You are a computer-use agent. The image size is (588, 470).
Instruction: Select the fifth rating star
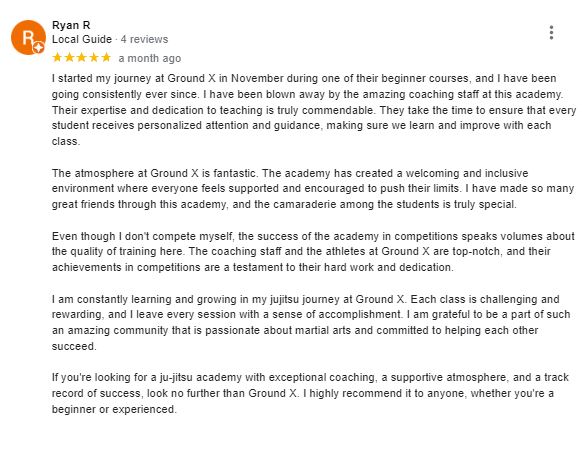[106, 57]
